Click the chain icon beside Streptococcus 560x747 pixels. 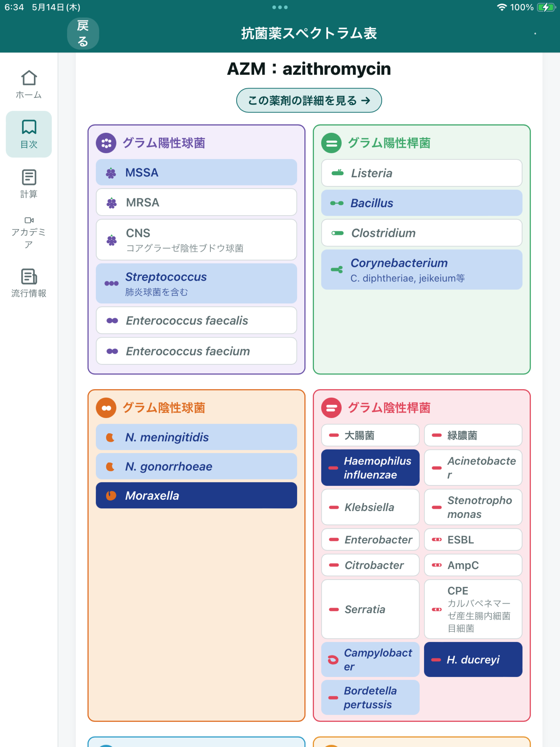pos(112,283)
